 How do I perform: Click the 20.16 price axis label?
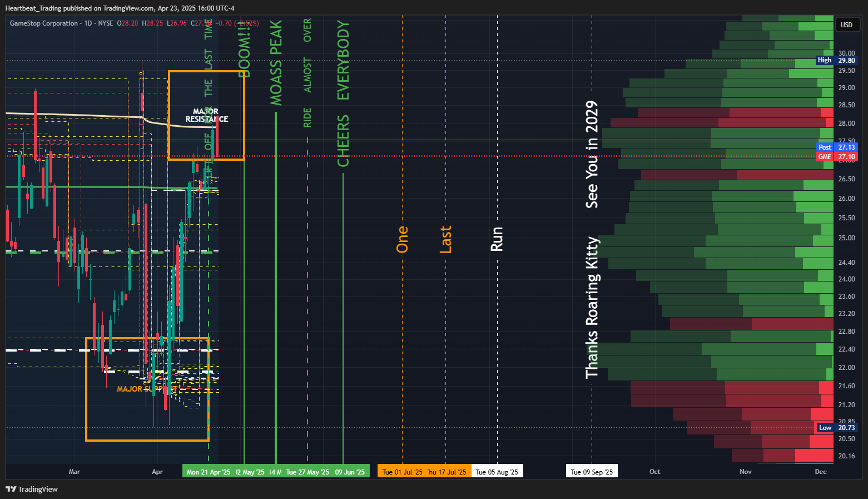[x=846, y=456]
